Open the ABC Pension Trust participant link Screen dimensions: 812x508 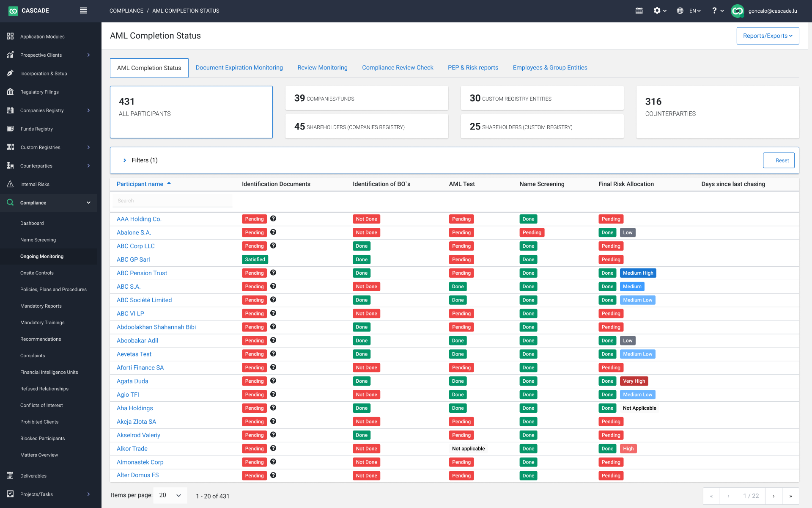[142, 273]
